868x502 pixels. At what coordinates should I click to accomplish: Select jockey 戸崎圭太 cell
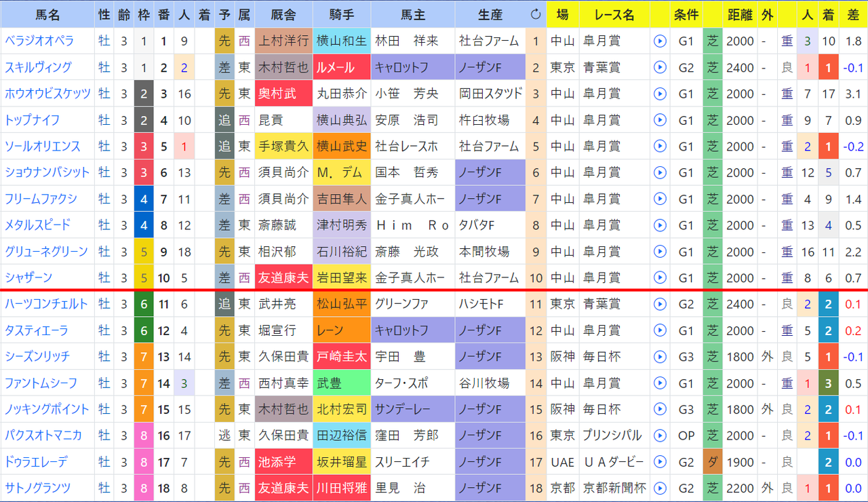(x=342, y=356)
